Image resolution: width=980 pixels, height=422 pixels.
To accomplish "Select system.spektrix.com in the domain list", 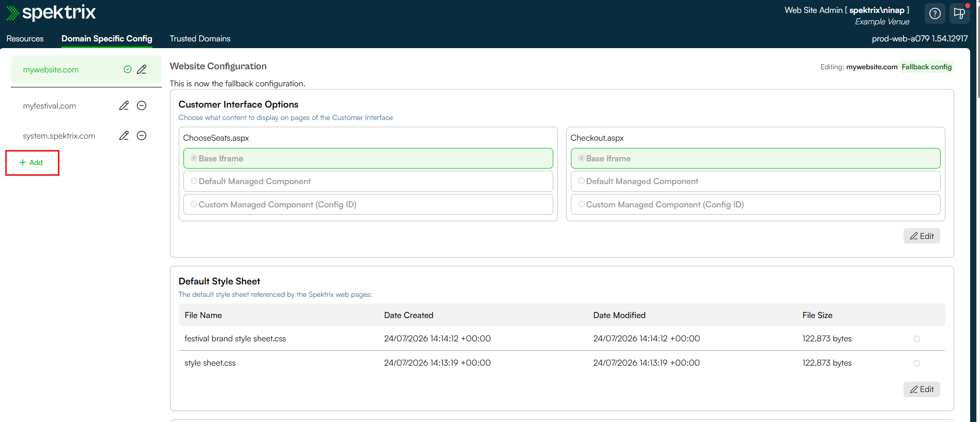I will tap(59, 135).
